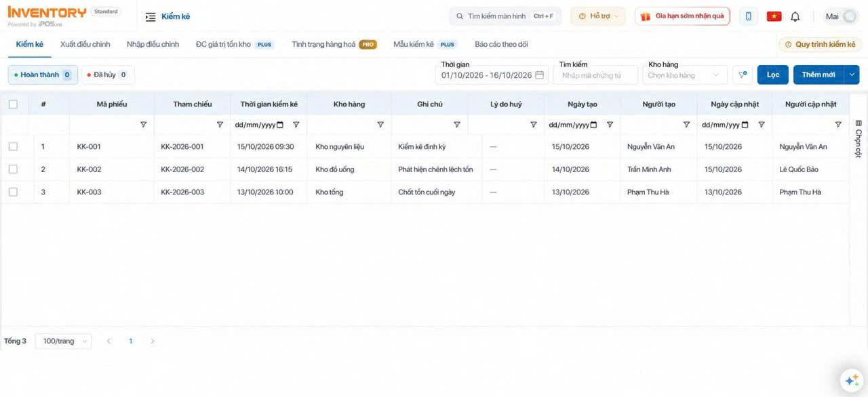
Task: Filter the Lý do huỷ column
Action: coord(534,125)
